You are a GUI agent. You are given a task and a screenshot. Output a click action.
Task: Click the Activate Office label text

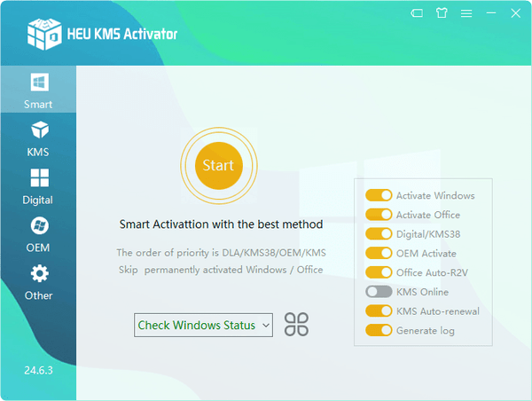pos(428,215)
